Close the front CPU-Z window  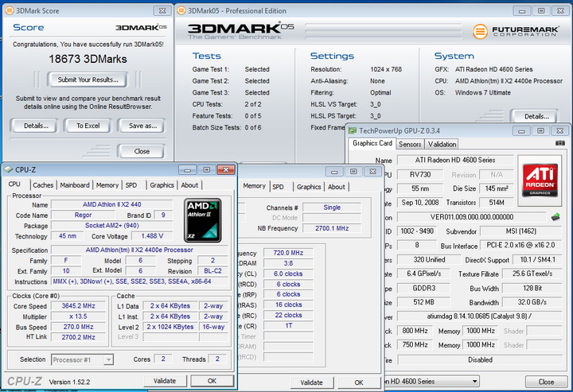pyautogui.click(x=225, y=169)
